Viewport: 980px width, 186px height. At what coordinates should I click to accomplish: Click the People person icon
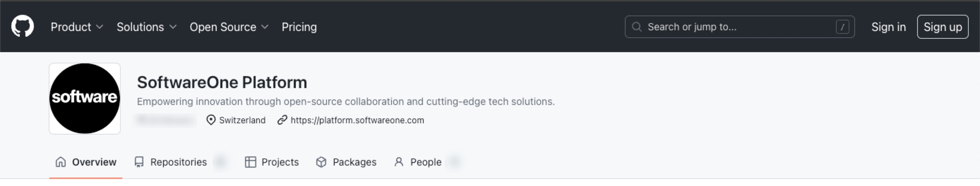point(399,162)
